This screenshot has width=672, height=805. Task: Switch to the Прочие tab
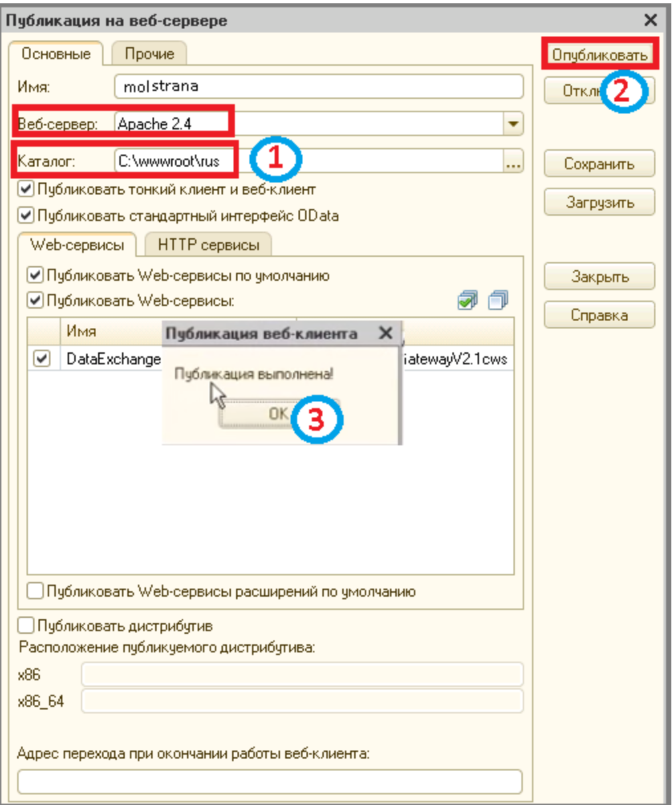149,54
